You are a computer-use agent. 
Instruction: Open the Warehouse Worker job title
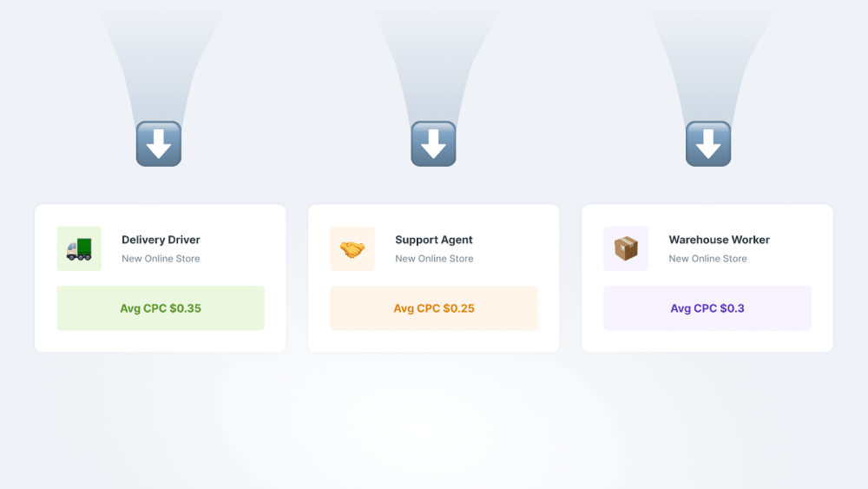pyautogui.click(x=719, y=240)
